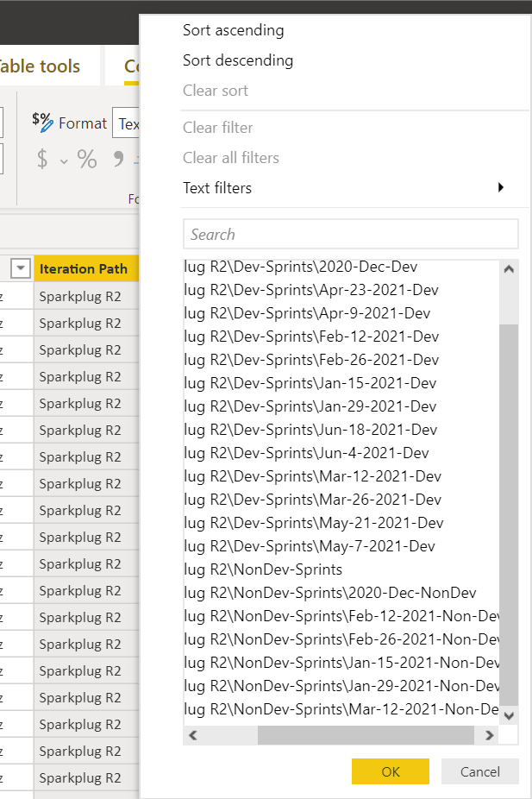Open the Text filters submenu
The image size is (532, 799).
pos(344,188)
